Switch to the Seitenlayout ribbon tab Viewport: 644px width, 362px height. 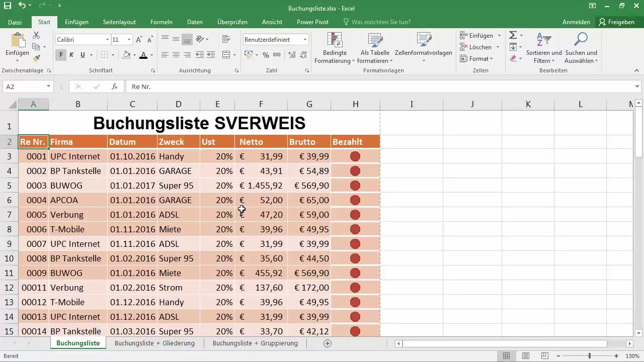tap(119, 22)
